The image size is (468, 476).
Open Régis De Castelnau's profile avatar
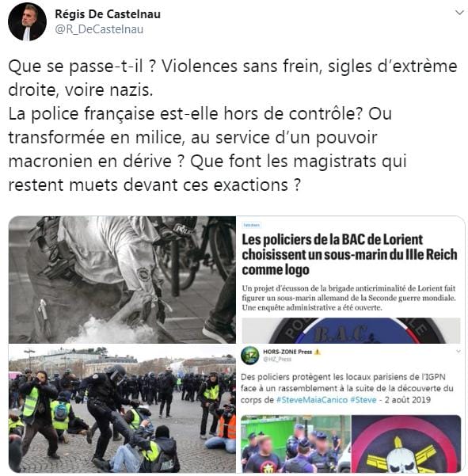[27, 21]
